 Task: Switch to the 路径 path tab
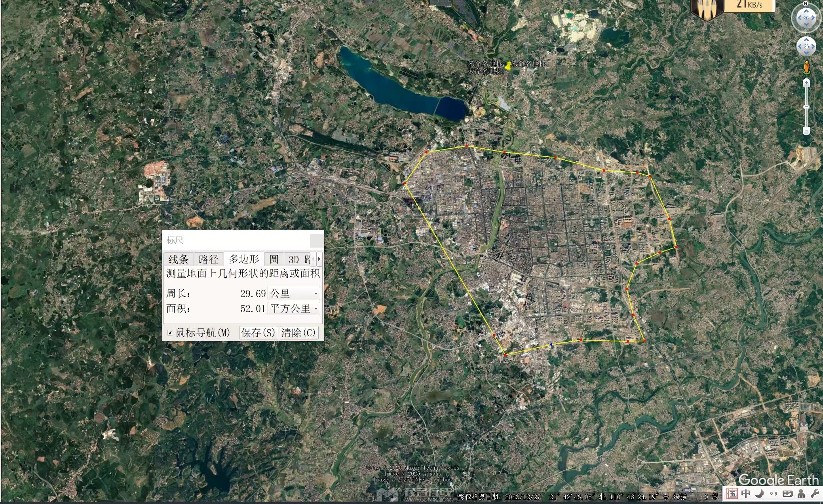(x=209, y=260)
